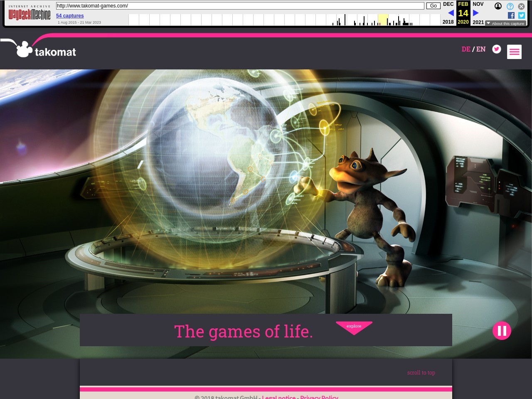Click 'The games of life.' headline

tap(243, 332)
